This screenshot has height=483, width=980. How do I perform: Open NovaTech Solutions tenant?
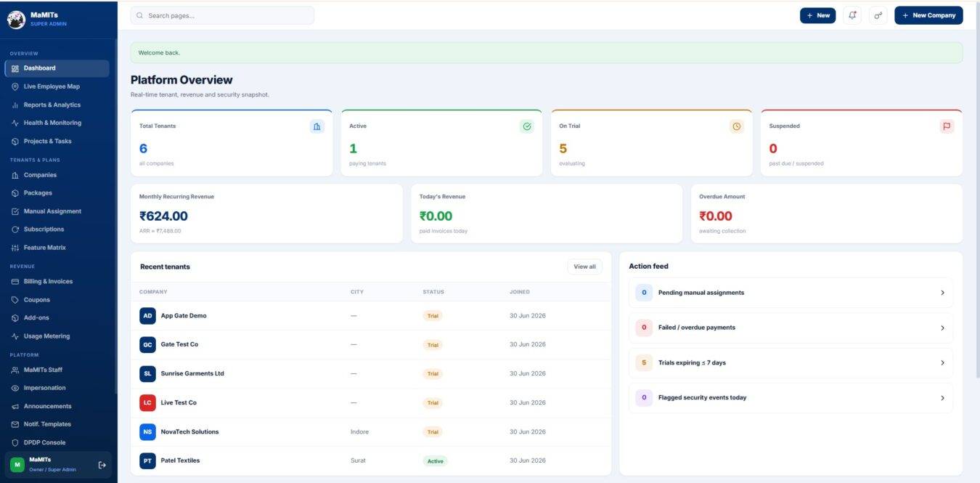[x=189, y=431]
